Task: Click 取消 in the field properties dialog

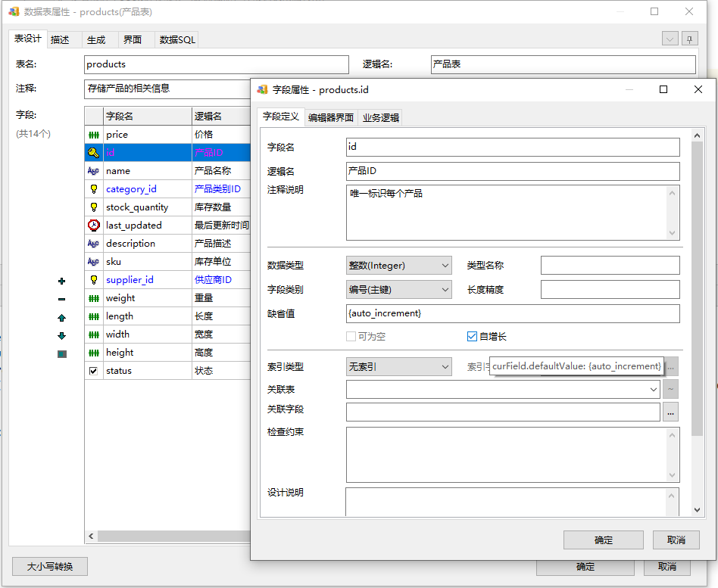Action: click(676, 540)
